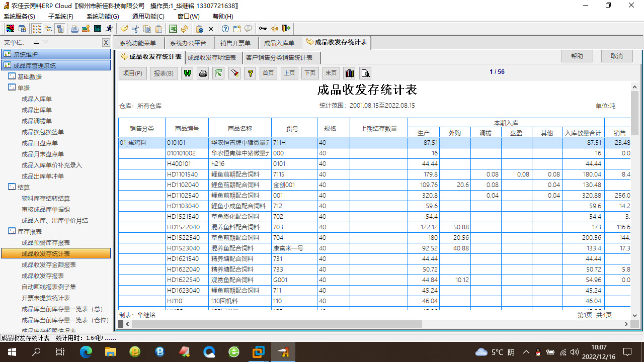Click the key icon on the main toolbar
This screenshot has width=644, height=362.
(x=263, y=29)
